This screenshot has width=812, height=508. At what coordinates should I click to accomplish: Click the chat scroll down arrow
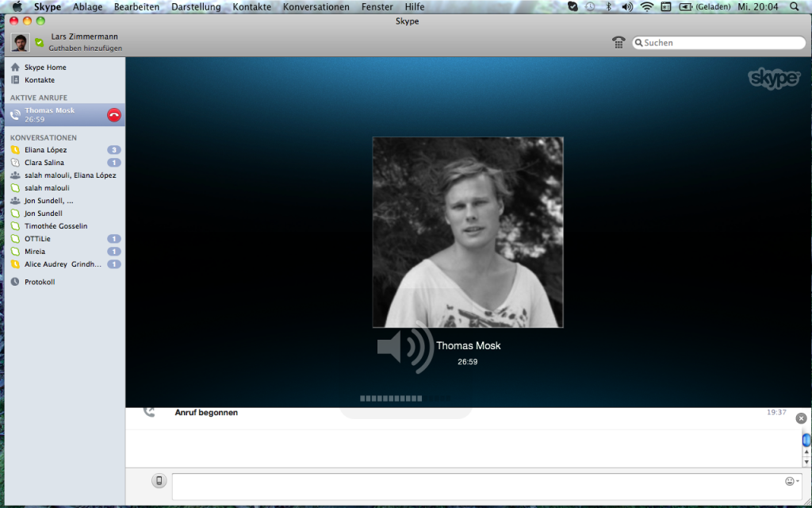[806, 462]
